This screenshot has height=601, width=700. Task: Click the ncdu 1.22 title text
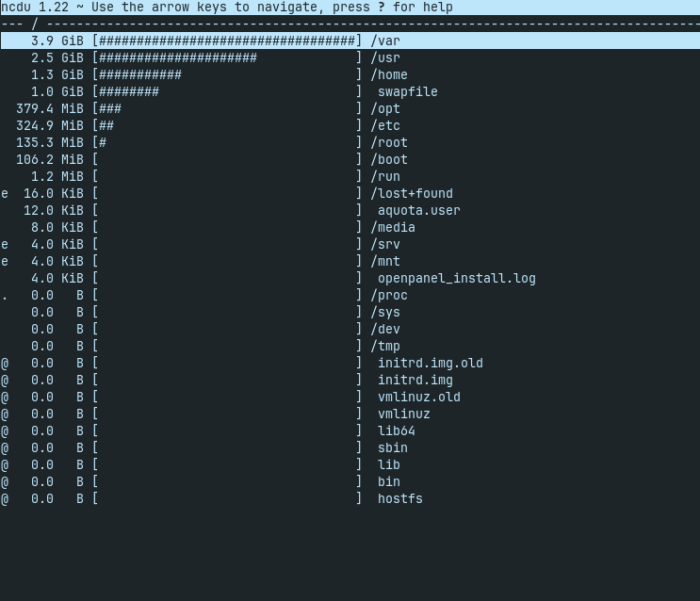coord(35,8)
